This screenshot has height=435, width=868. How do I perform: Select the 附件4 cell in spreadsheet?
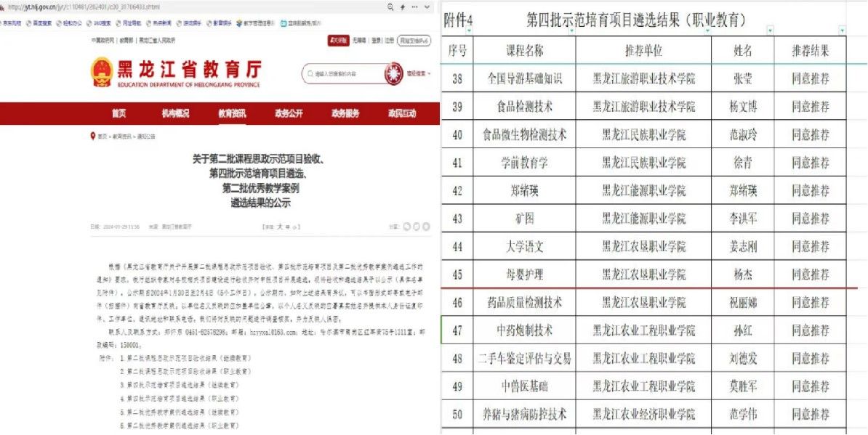coord(459,21)
